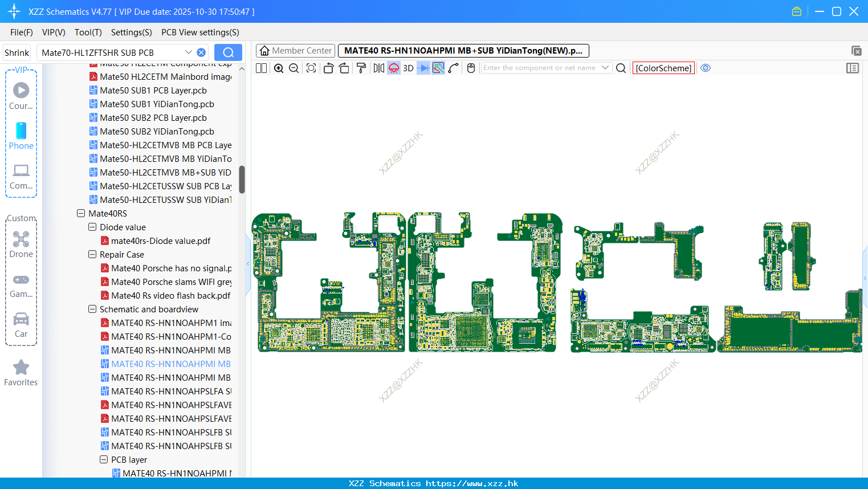Open the Settings(S) menu
The width and height of the screenshot is (868, 489).
(132, 32)
